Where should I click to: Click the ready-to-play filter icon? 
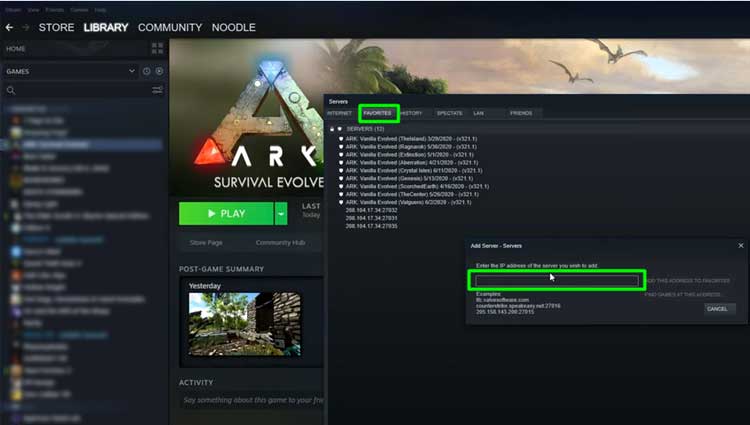[159, 71]
